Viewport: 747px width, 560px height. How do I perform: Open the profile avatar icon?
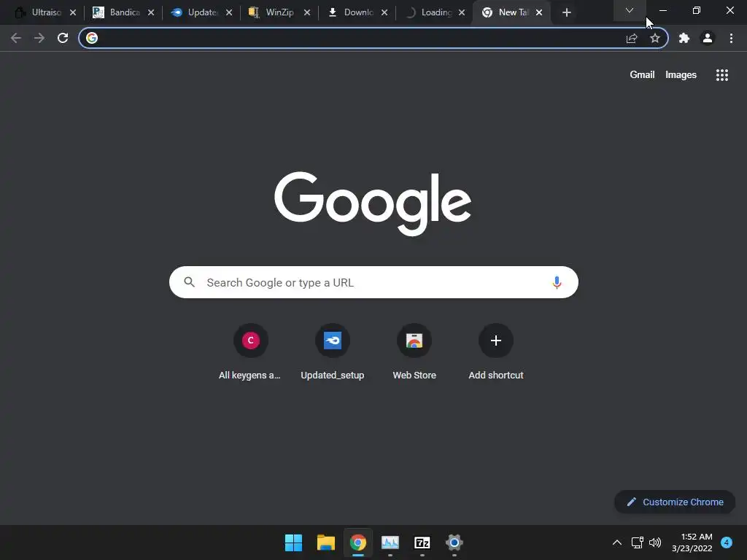coord(708,38)
